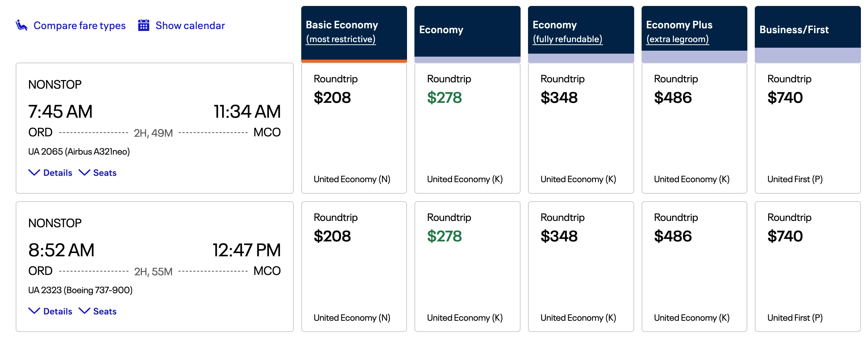Choose $486 Economy Plus fare on UA 2323
Image resolution: width=868 pixels, height=339 pixels.
pyautogui.click(x=694, y=266)
